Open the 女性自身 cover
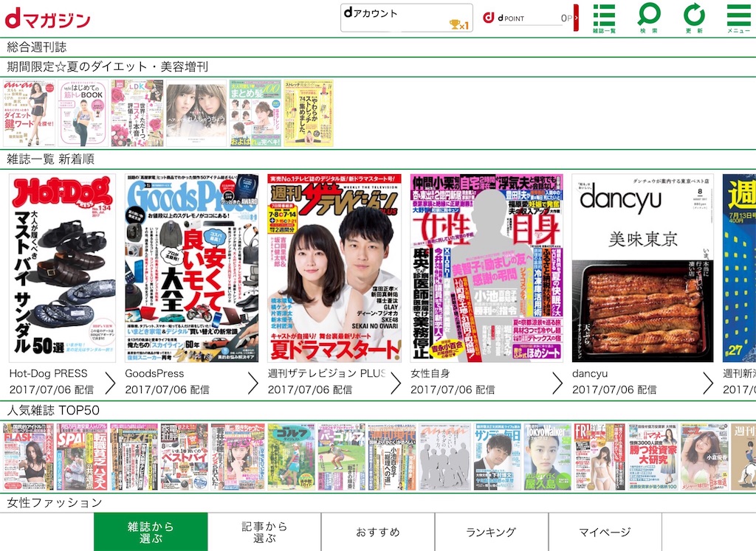This screenshot has width=756, height=551. (x=487, y=268)
